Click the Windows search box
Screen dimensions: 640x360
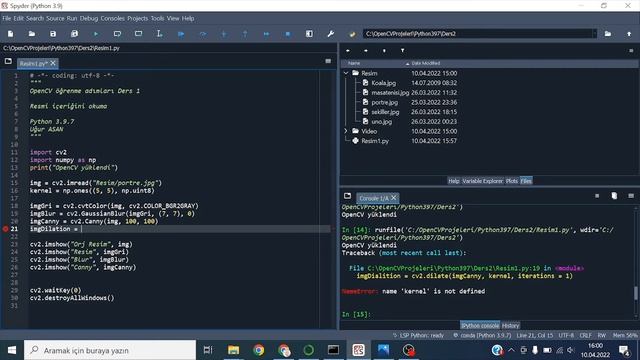point(110,350)
